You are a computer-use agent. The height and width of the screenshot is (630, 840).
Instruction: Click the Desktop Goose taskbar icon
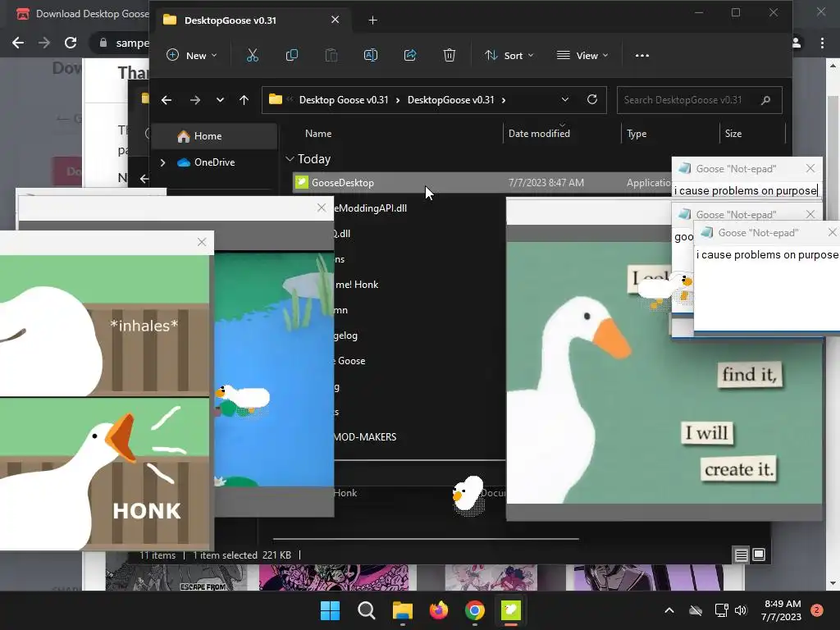point(511,610)
